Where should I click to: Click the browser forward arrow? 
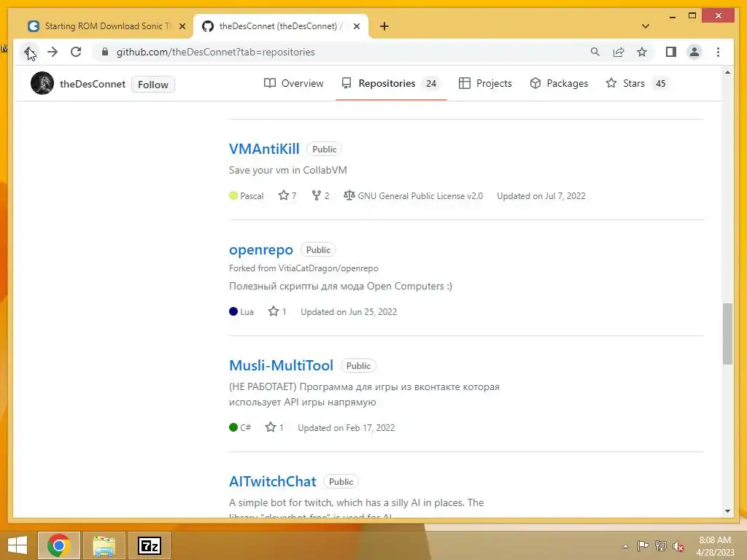pyautogui.click(x=53, y=52)
